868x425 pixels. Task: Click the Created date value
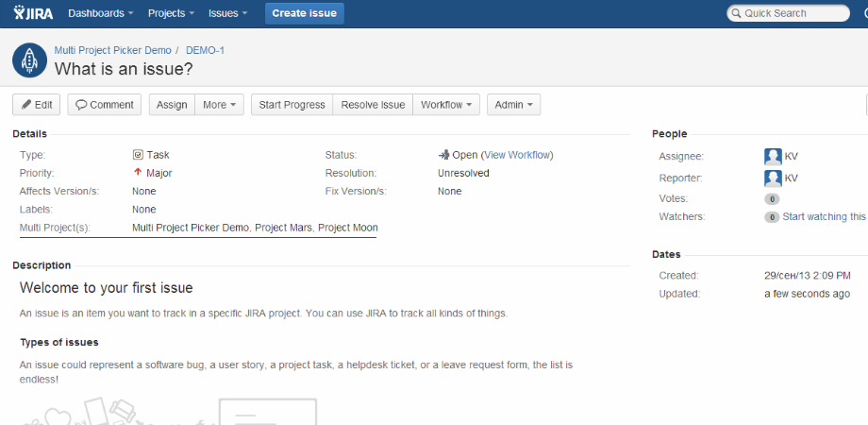808,276
